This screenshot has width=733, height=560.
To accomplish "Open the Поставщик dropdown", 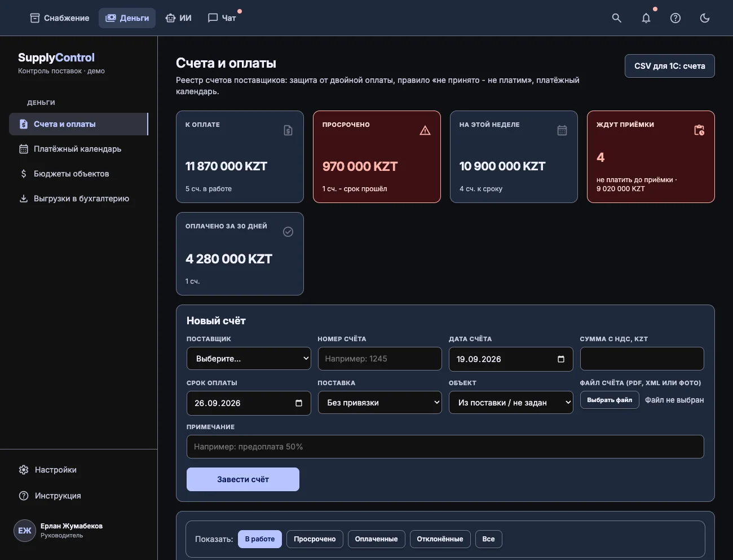I will pyautogui.click(x=249, y=359).
